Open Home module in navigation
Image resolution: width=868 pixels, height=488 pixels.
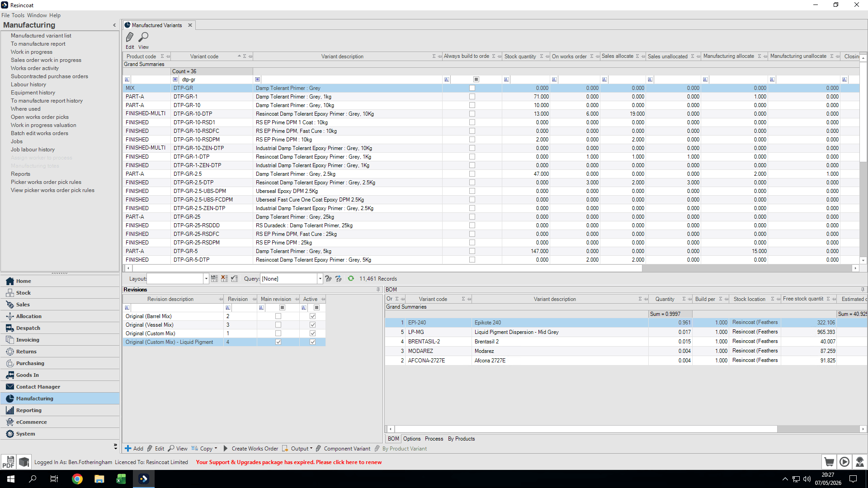click(60, 281)
